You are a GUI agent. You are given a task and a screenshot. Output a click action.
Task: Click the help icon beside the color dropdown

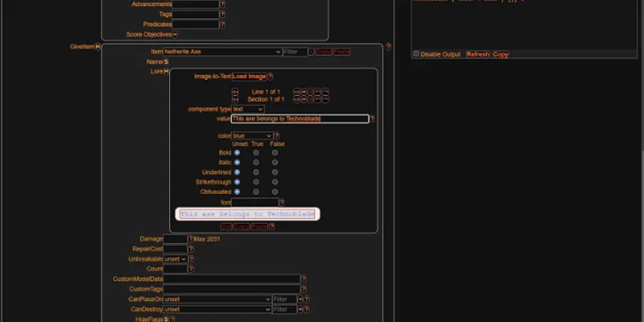pyautogui.click(x=276, y=136)
